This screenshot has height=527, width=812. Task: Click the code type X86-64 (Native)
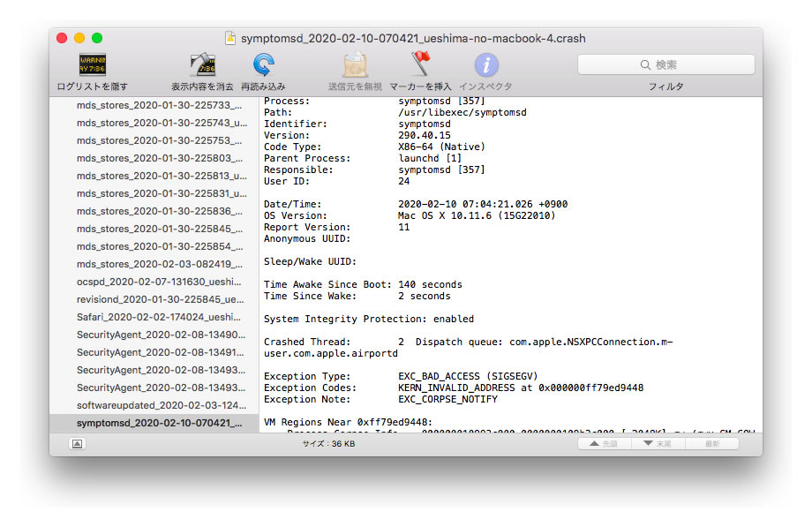(x=441, y=147)
